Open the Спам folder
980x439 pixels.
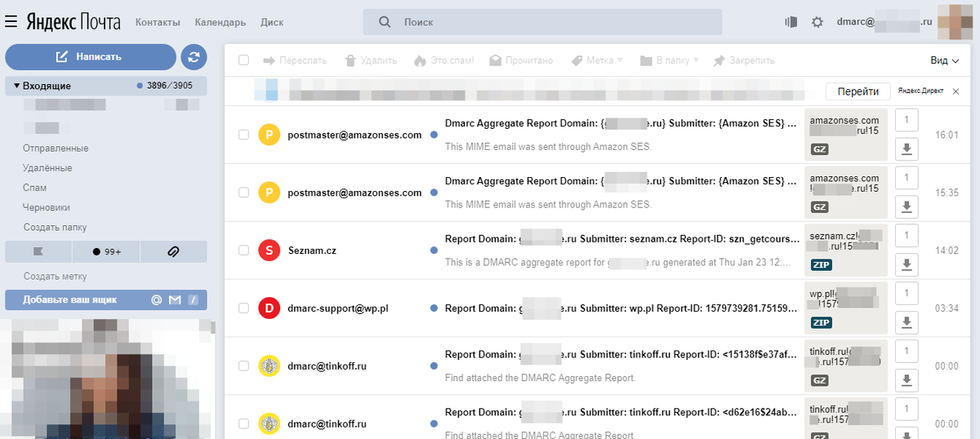(x=35, y=188)
